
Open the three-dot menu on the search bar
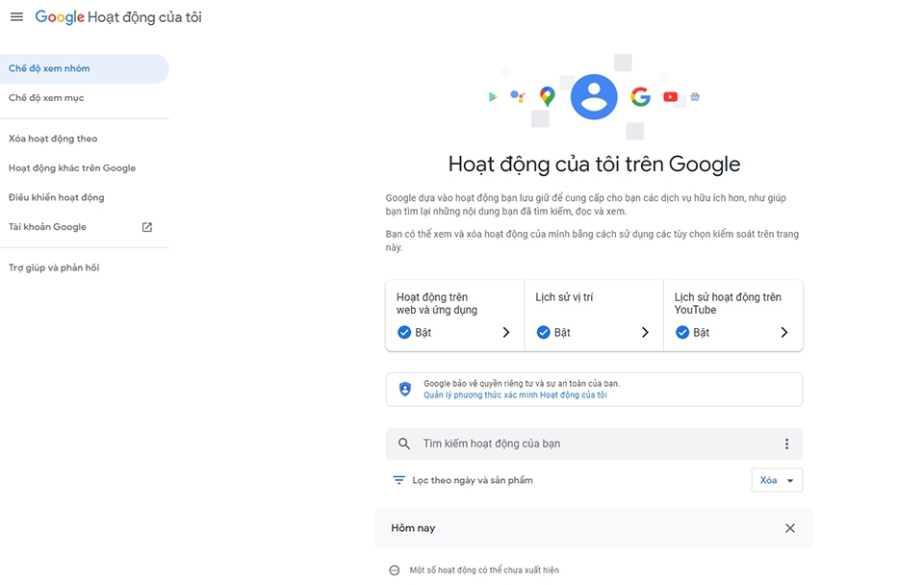pyautogui.click(x=786, y=444)
